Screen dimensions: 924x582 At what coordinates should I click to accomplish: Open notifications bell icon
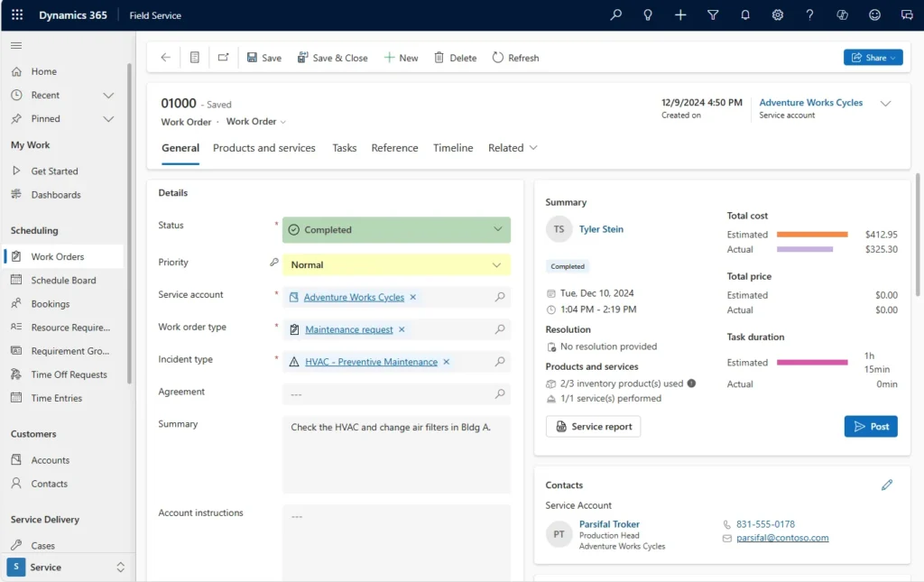coord(745,15)
